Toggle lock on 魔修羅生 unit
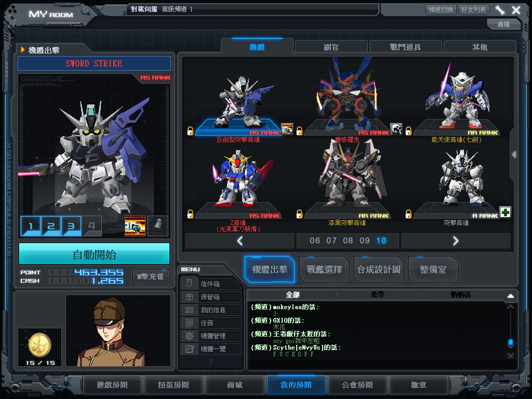 (299, 131)
